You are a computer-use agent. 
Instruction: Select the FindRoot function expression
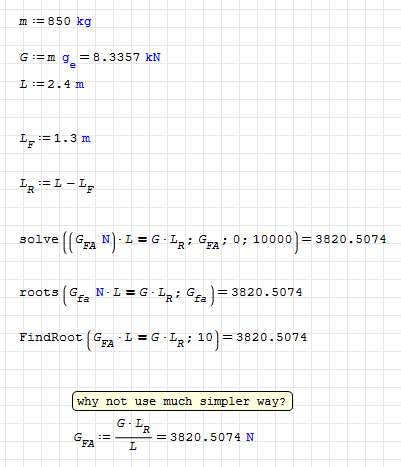tap(163, 339)
